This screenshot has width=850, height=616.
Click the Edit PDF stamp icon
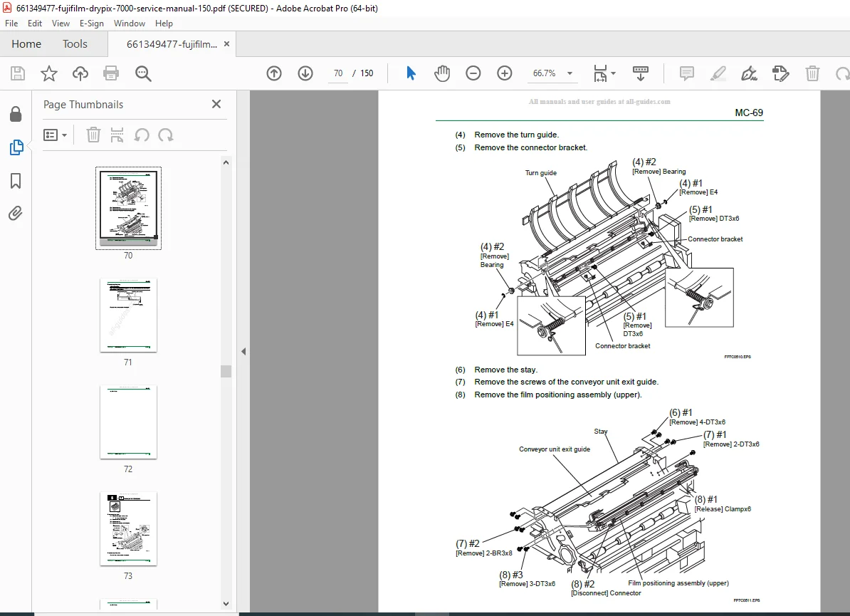pyautogui.click(x=781, y=73)
